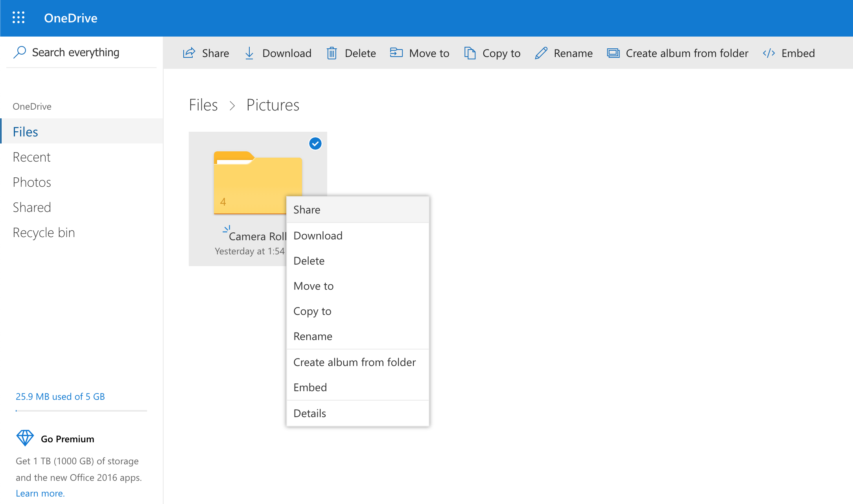Screen dimensions: 853x504
Task: Click the Delete trash can icon
Action: tap(332, 53)
